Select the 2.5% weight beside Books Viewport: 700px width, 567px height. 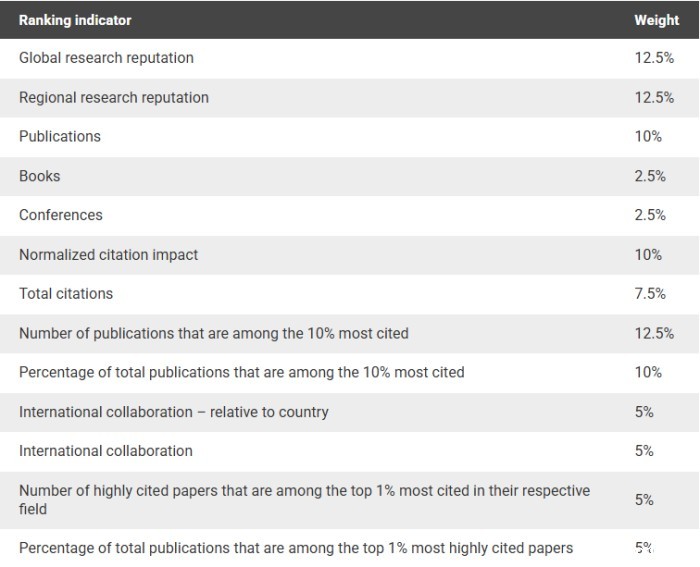(650, 176)
